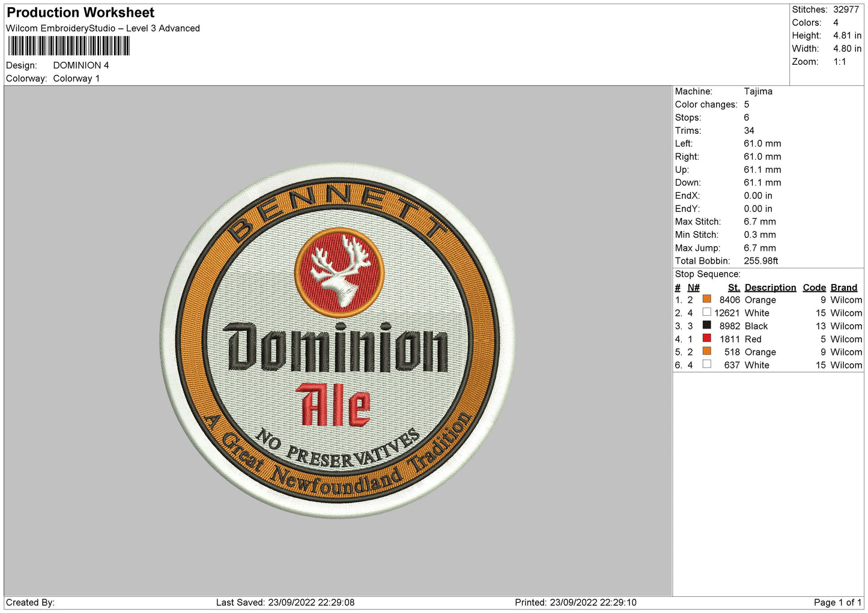The height and width of the screenshot is (613, 868).
Task: Click the 'Description' column header
Action: [x=770, y=288]
